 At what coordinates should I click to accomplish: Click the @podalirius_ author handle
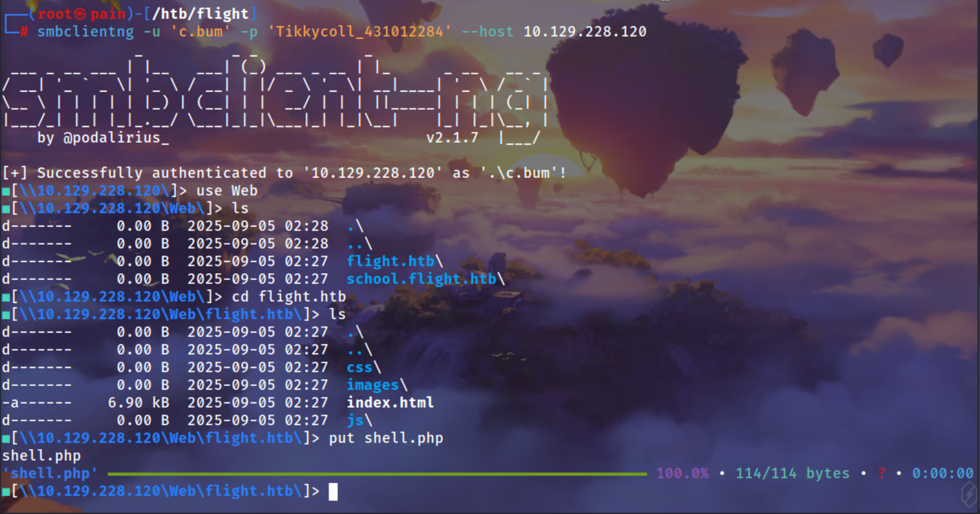(x=116, y=138)
